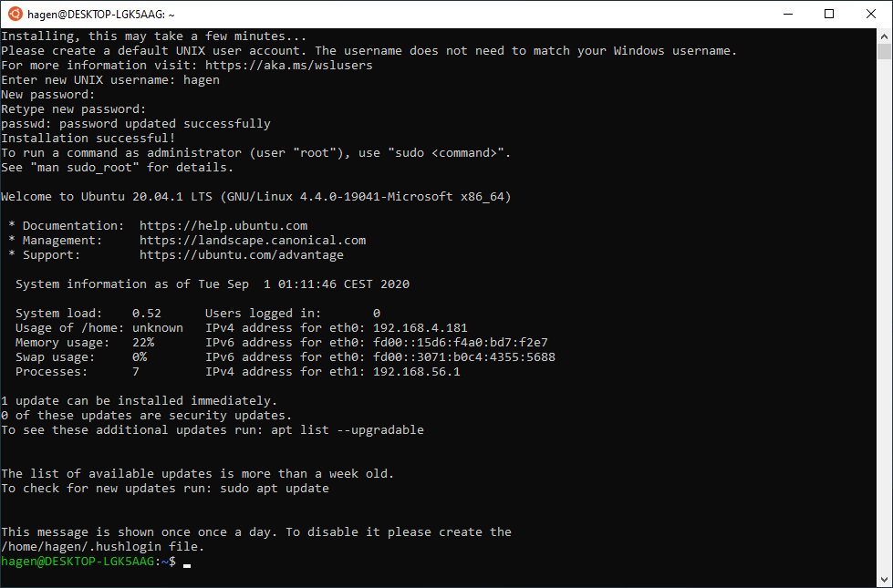Click the landscape.canonical.com management URL
The width and height of the screenshot is (893, 588).
pyautogui.click(x=253, y=240)
